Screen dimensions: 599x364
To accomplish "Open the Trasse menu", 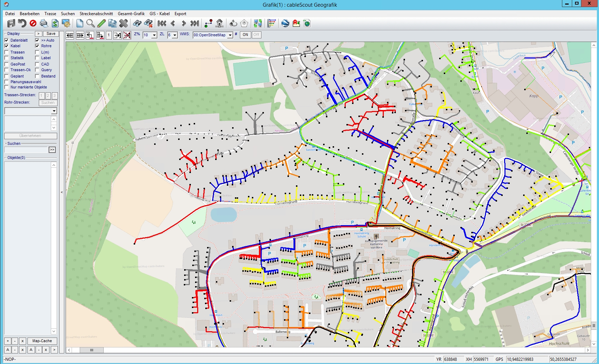I will pyautogui.click(x=50, y=14).
